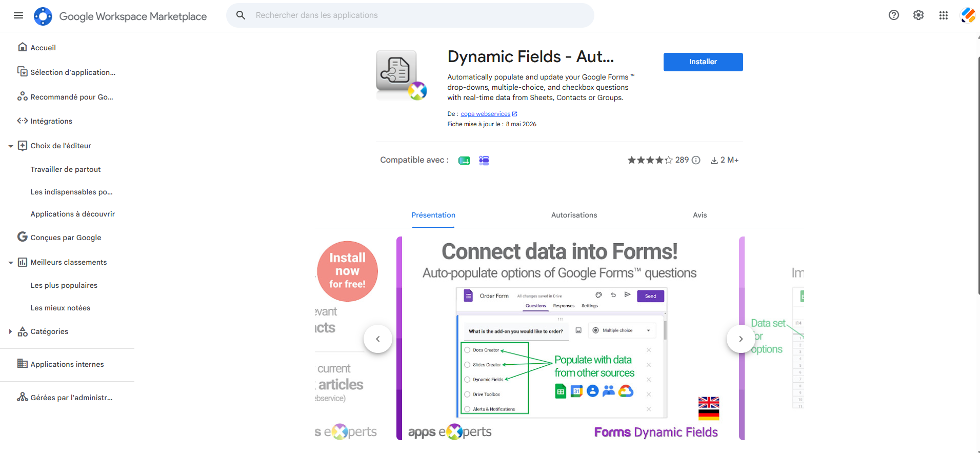The width and height of the screenshot is (980, 453).
Task: Click the star rating display
Action: tap(650, 160)
